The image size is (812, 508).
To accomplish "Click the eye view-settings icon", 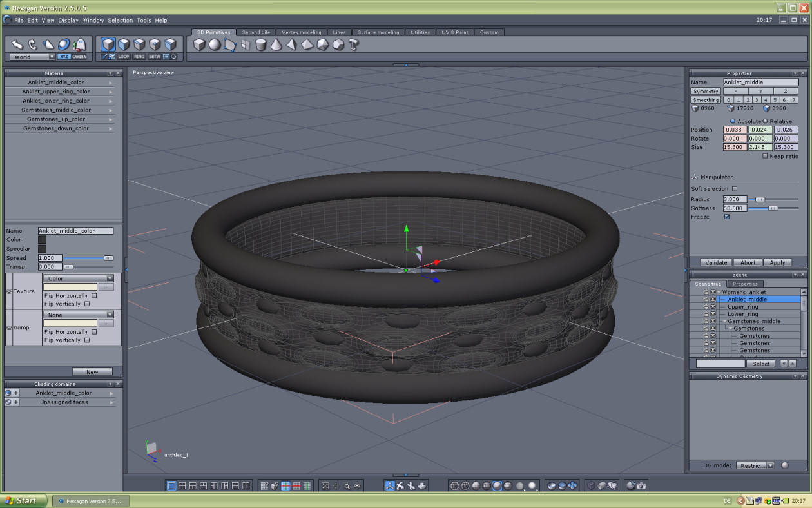I will point(357,485).
